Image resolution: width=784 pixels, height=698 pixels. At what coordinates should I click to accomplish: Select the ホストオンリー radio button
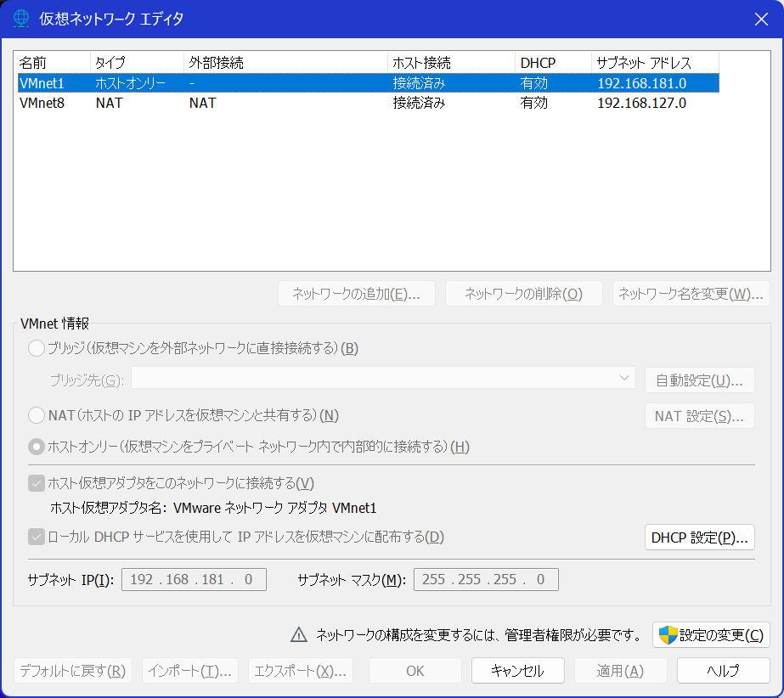pos(37,447)
